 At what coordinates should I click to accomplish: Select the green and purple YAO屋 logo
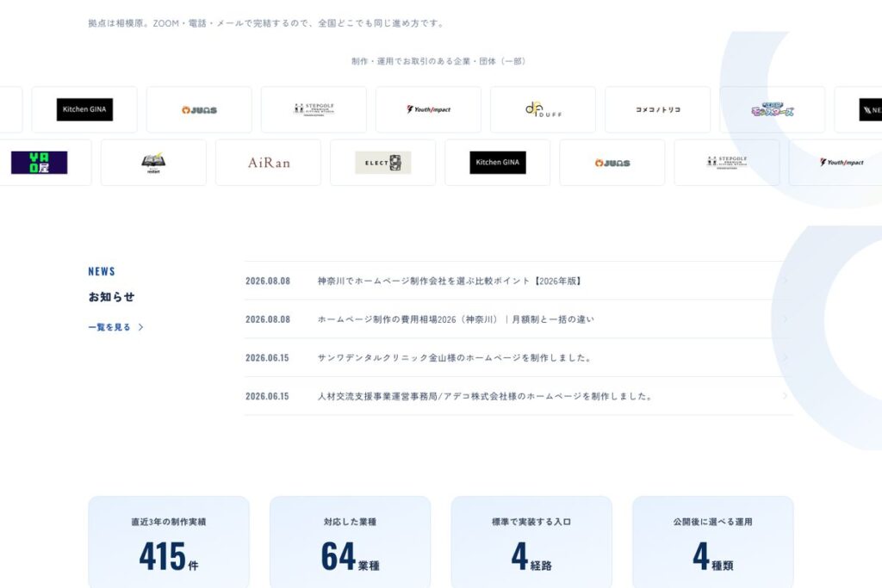pyautogui.click(x=40, y=163)
